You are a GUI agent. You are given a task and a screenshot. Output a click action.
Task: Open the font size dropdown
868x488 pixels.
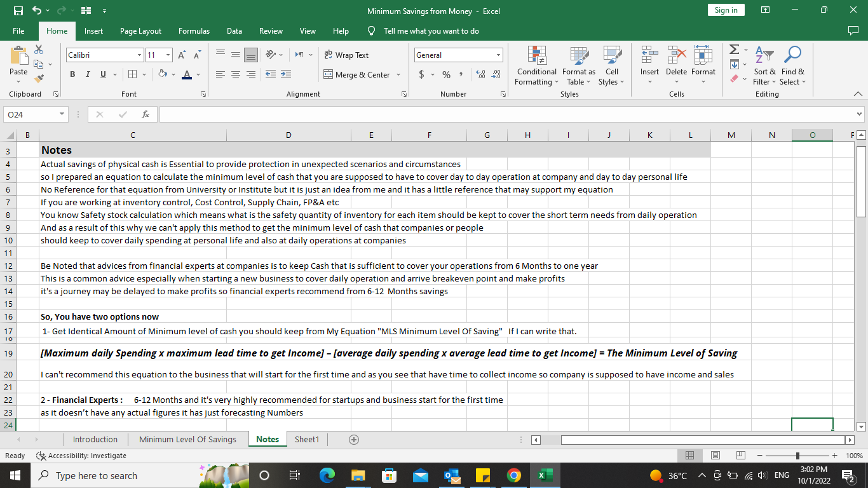168,55
